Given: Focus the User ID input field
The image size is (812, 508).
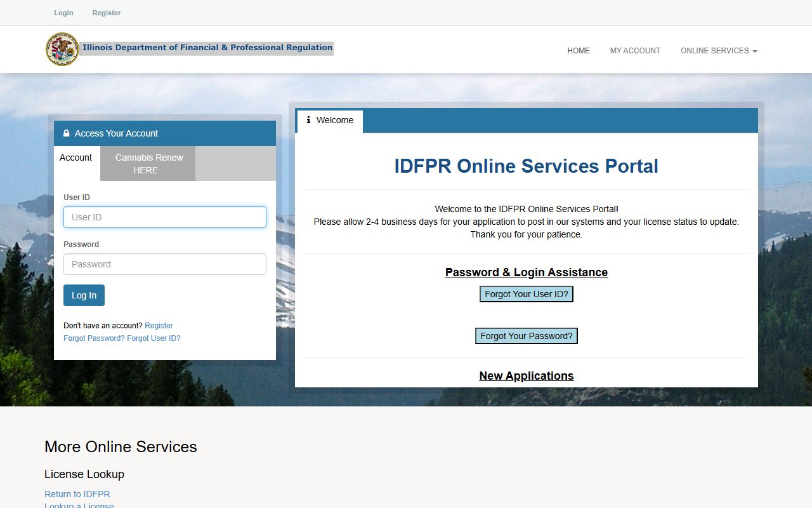Looking at the screenshot, I should coord(165,217).
